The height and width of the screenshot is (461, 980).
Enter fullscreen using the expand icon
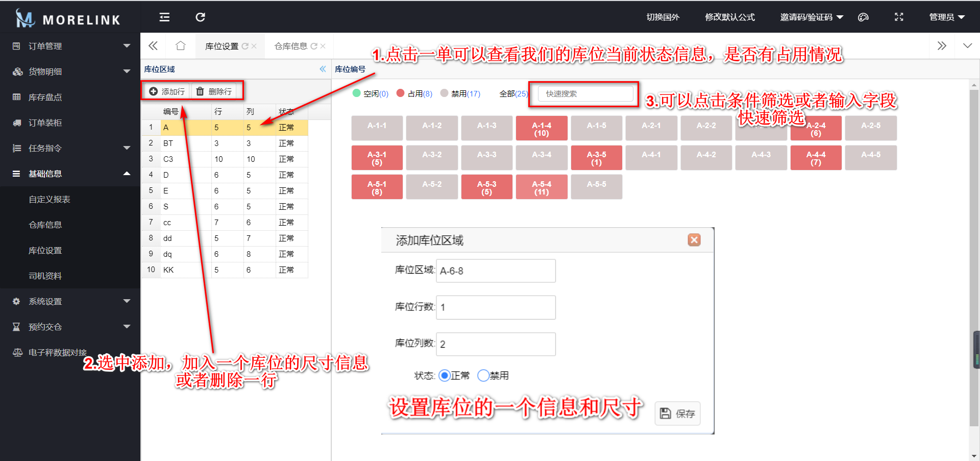[x=899, y=17]
